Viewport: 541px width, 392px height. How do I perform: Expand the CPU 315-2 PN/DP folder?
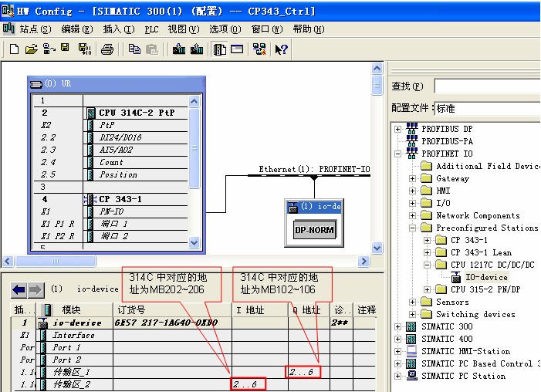point(427,289)
